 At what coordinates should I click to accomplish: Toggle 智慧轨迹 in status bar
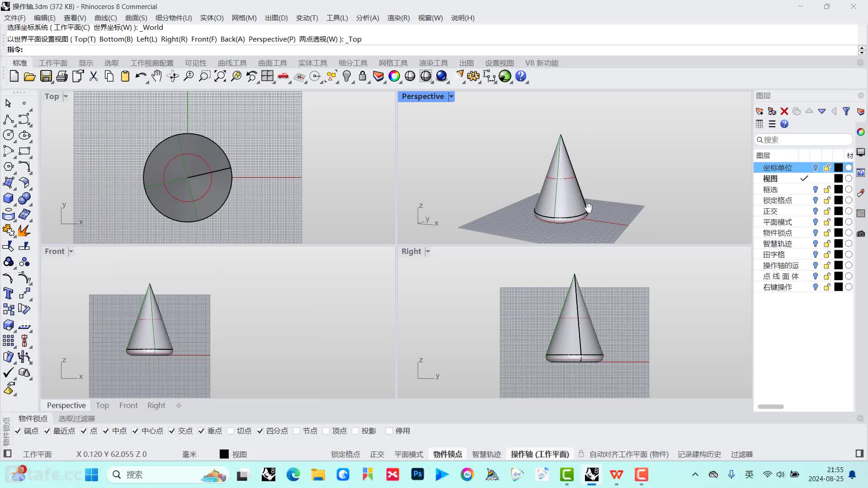pyautogui.click(x=486, y=455)
